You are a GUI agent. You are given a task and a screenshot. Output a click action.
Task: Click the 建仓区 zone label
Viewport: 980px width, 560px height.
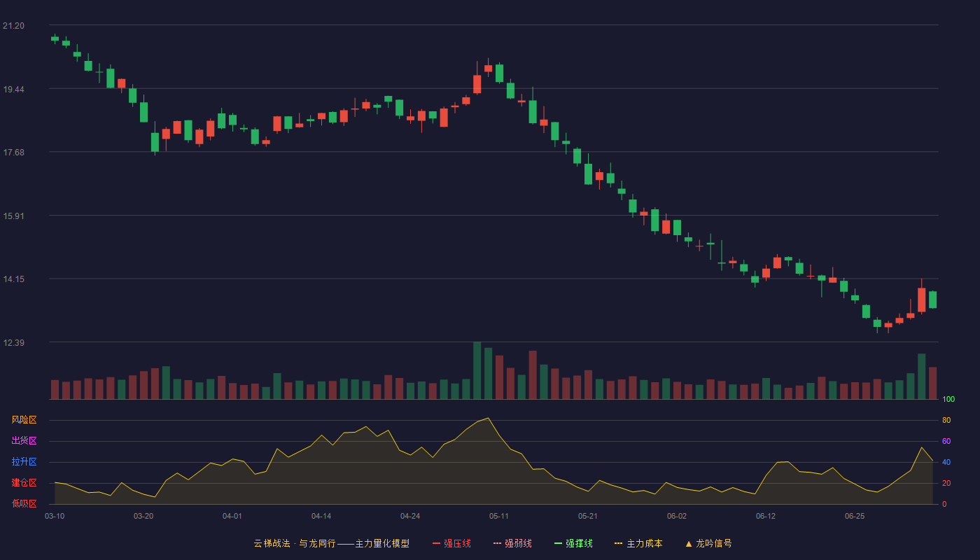point(24,483)
